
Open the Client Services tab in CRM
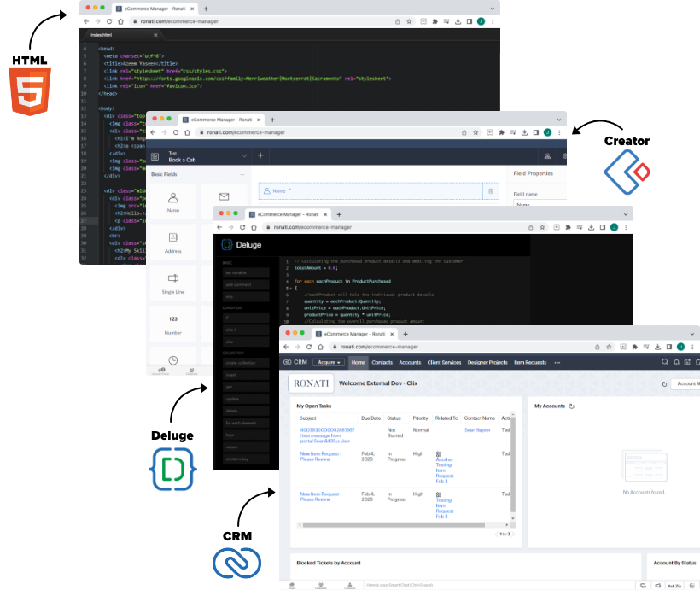(444, 363)
